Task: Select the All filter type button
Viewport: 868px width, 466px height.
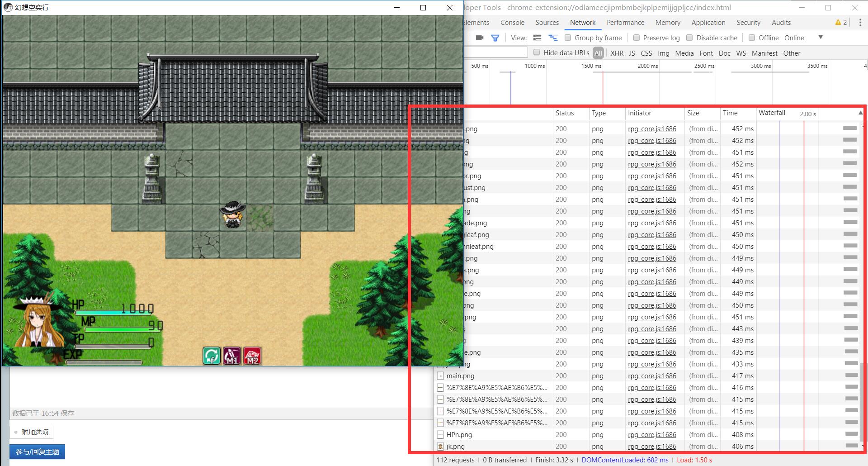Action: click(598, 53)
